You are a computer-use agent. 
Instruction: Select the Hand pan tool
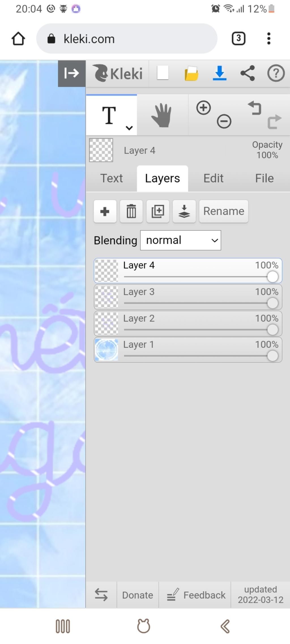click(x=162, y=115)
